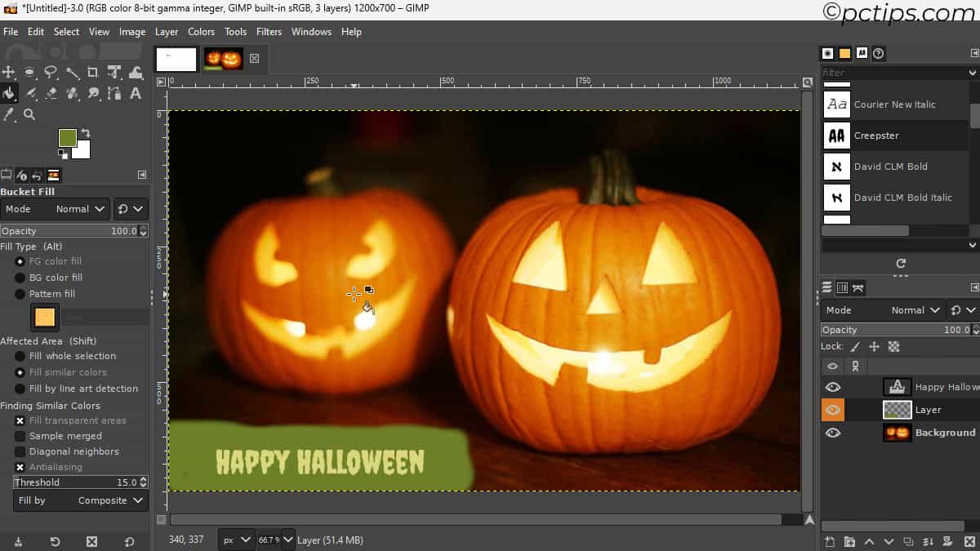Screen dimensions: 980x551
Task: Select the Move tool
Action: [9, 72]
